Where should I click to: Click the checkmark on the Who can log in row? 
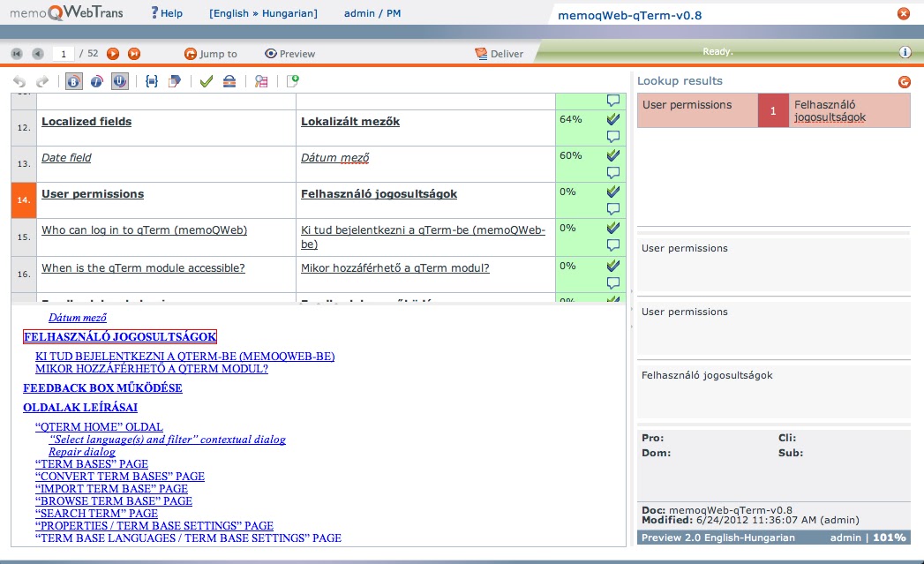pyautogui.click(x=612, y=228)
